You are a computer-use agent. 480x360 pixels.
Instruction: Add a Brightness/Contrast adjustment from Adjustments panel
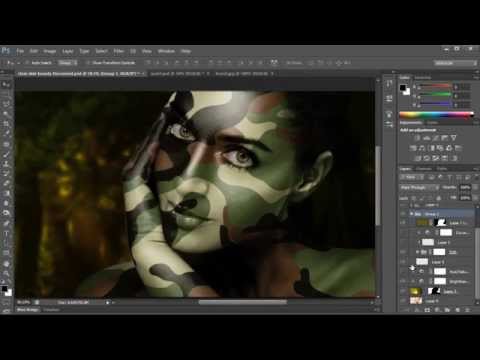[417, 138]
